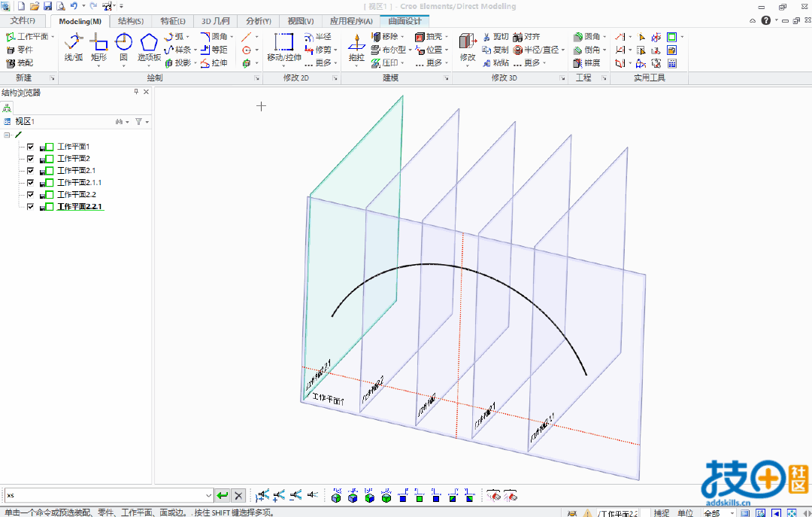
Task: Toggle checkbox for 工作平面1
Action: (31, 147)
